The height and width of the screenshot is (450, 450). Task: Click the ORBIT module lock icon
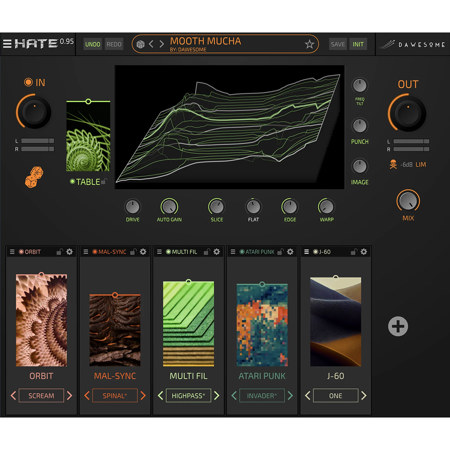tap(59, 252)
